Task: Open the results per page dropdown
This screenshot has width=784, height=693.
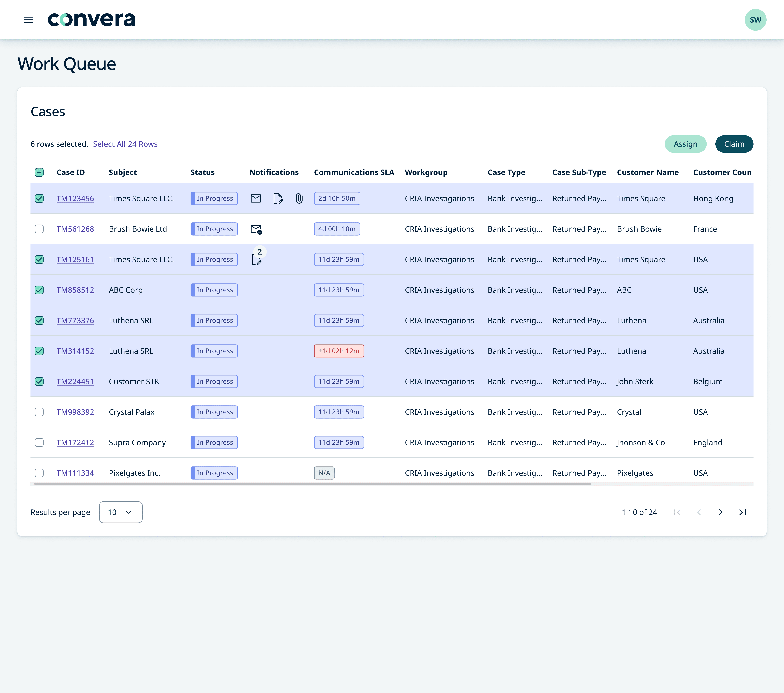Action: (x=120, y=512)
